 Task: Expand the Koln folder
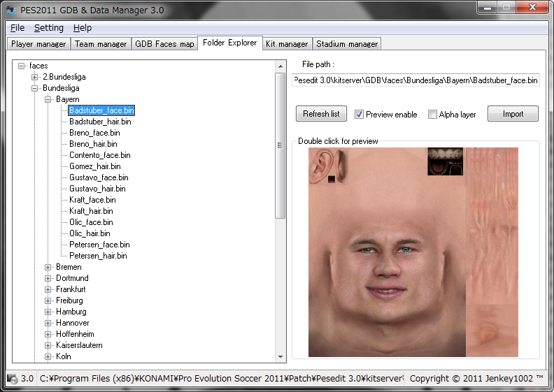48,357
